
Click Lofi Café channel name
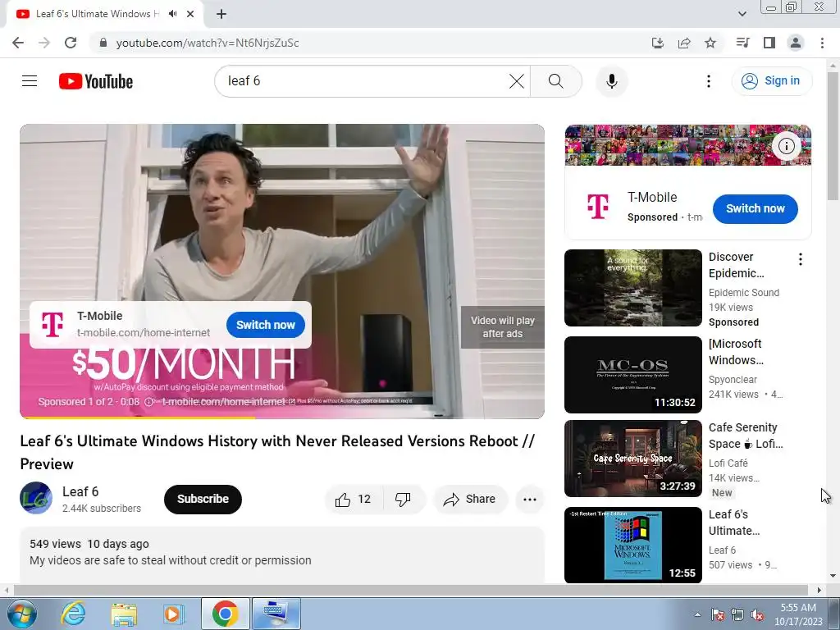728,463
